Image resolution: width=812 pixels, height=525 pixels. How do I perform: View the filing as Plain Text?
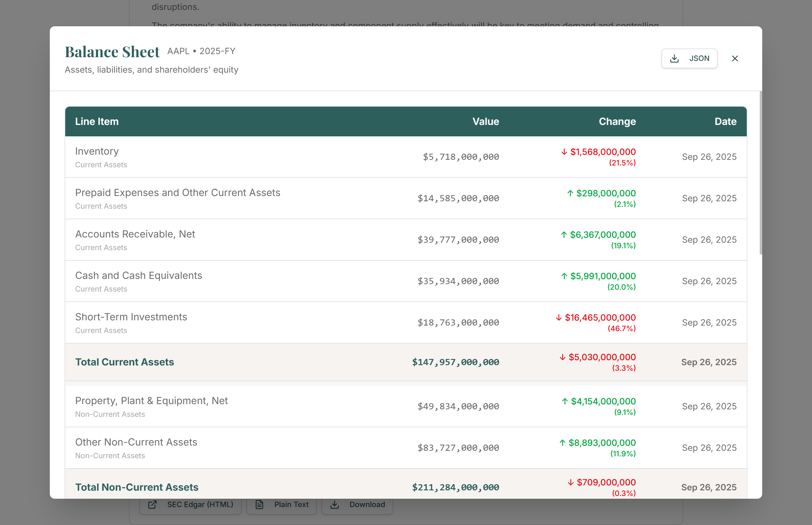tap(282, 505)
